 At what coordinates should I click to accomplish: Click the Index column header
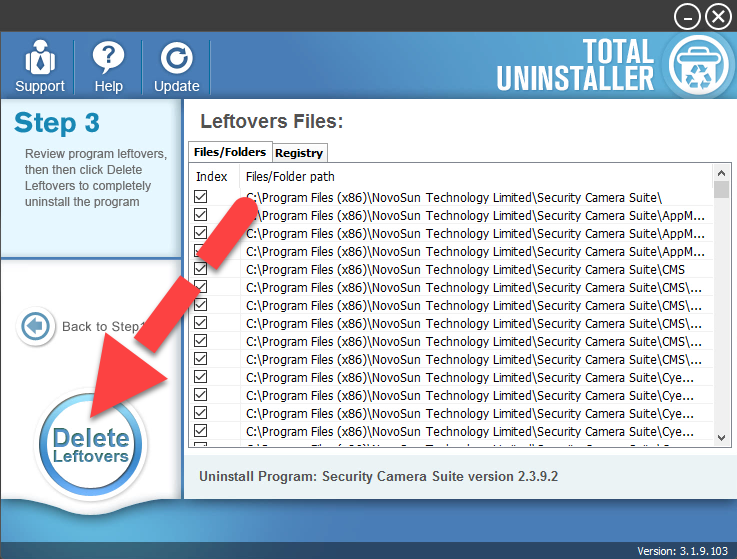[x=212, y=177]
